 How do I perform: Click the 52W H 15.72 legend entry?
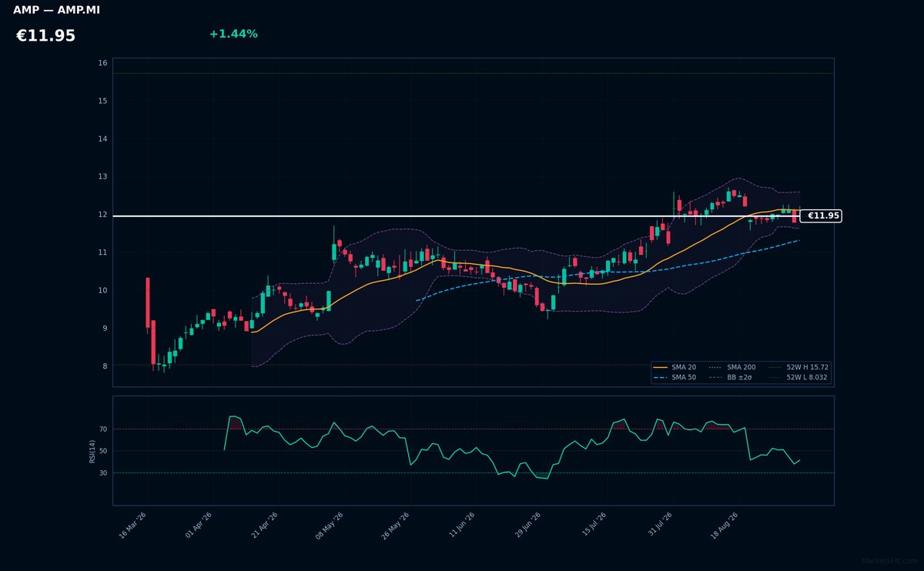798,368
